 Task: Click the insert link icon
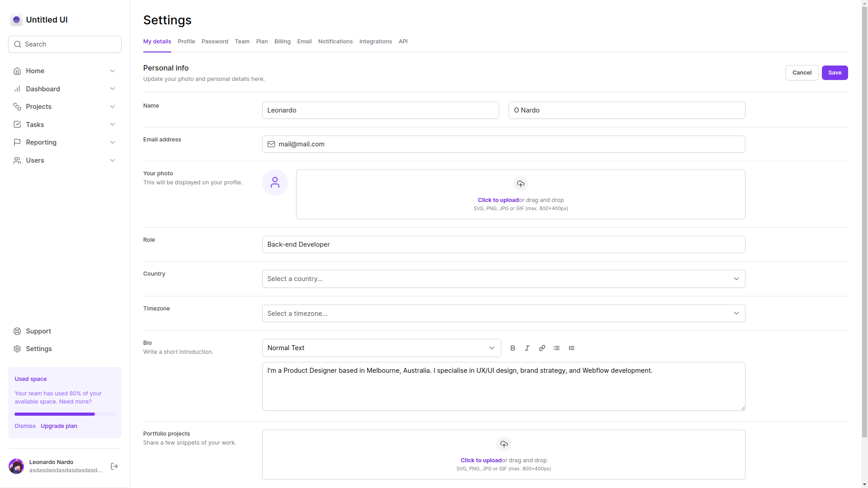pos(542,348)
